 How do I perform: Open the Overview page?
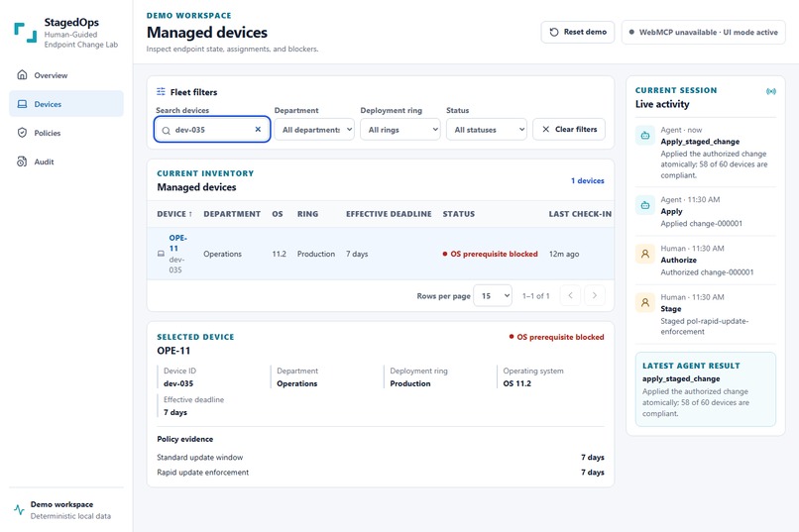coord(66,75)
